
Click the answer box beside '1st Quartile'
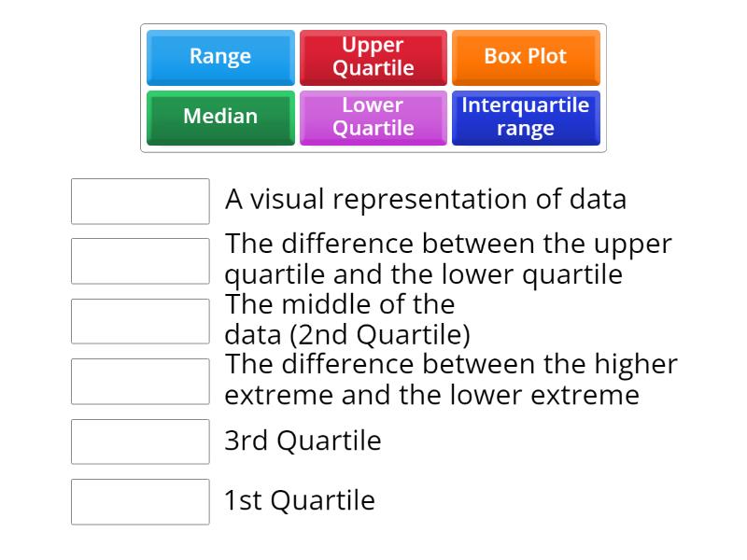pos(140,502)
